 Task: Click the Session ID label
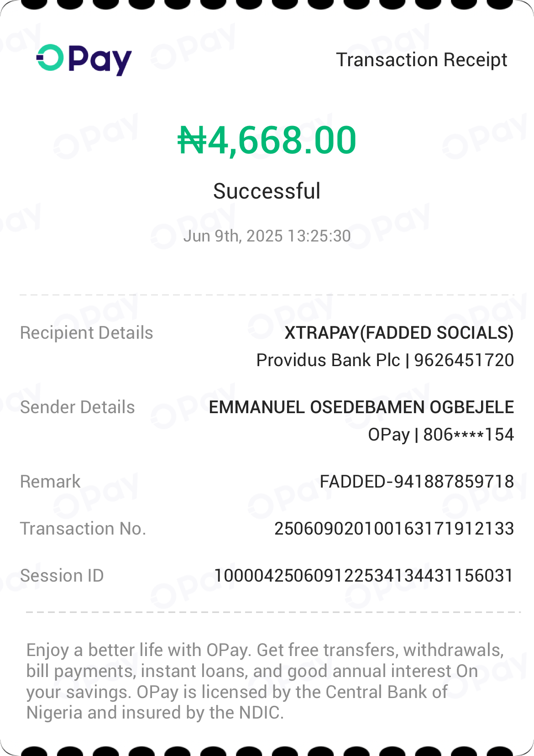(x=62, y=576)
